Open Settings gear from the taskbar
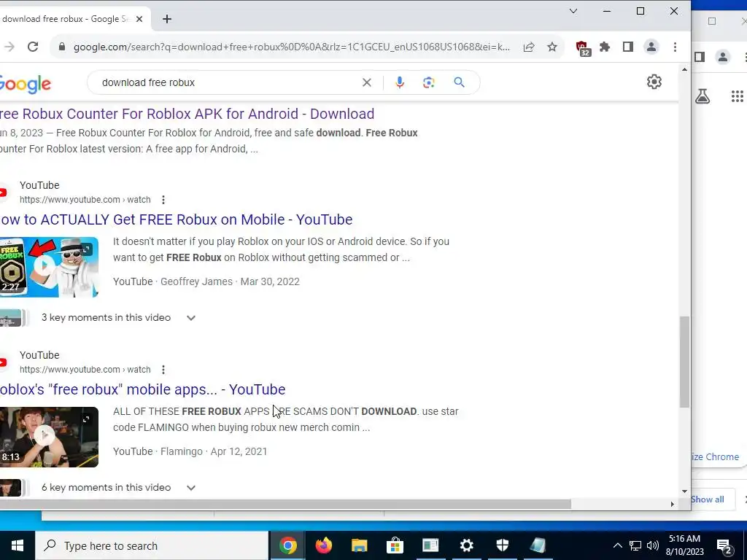 coord(467,545)
